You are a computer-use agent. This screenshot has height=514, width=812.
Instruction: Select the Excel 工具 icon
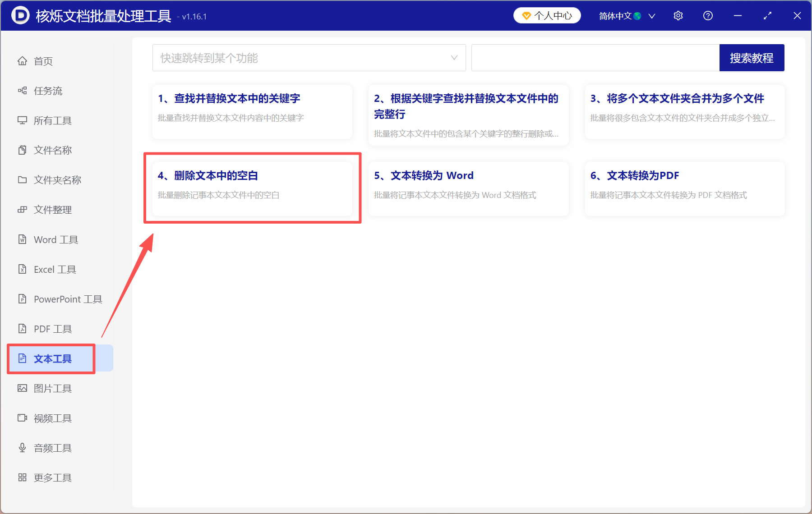pos(23,269)
